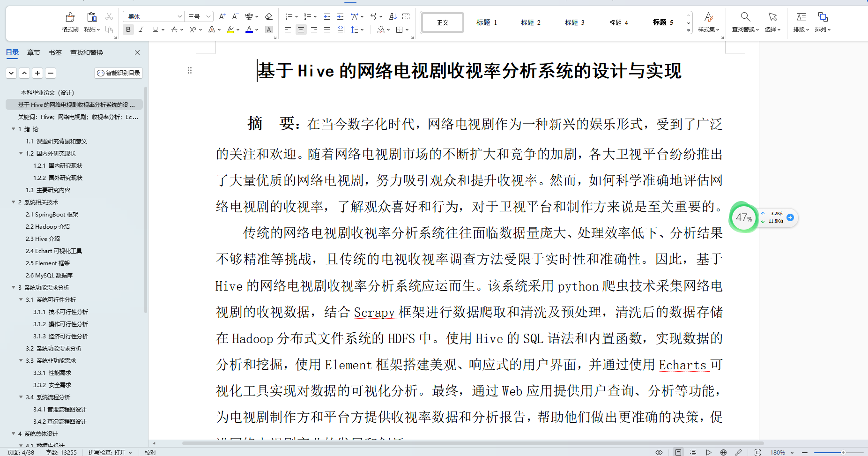Click the decrease indent icon

[x=327, y=16]
